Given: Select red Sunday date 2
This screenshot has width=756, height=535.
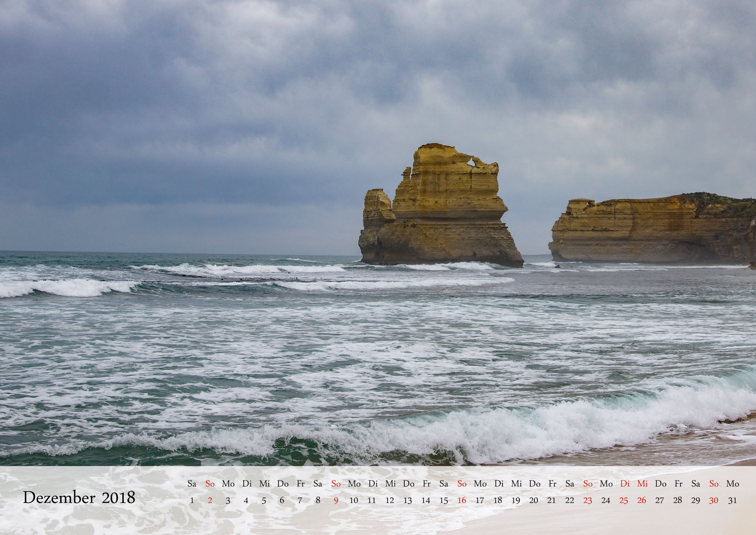Looking at the screenshot, I should 210,500.
